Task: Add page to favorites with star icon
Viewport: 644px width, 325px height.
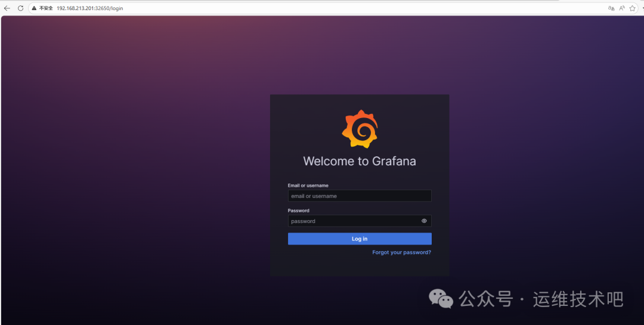Action: pos(633,8)
